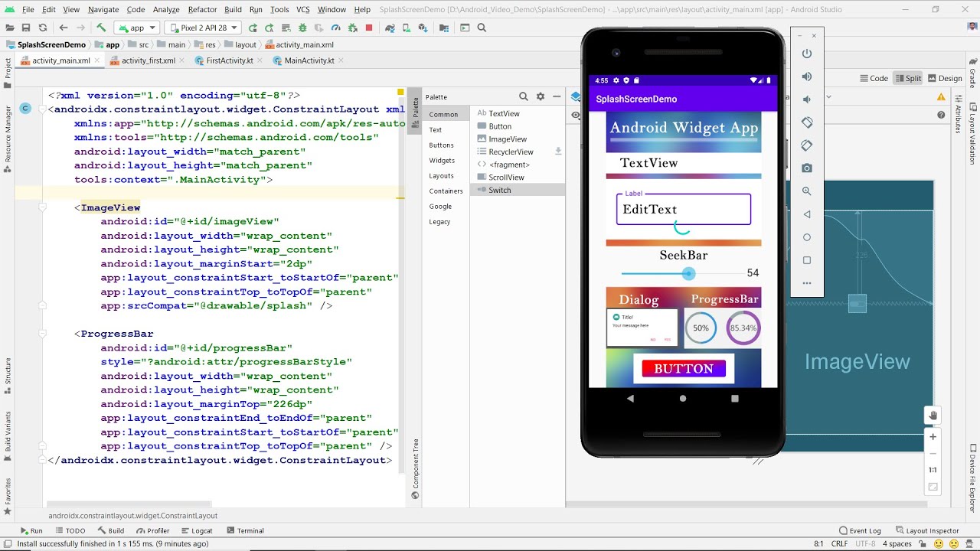Click the emulator screenshot camera icon
The height and width of the screenshot is (551, 980).
[x=806, y=168]
